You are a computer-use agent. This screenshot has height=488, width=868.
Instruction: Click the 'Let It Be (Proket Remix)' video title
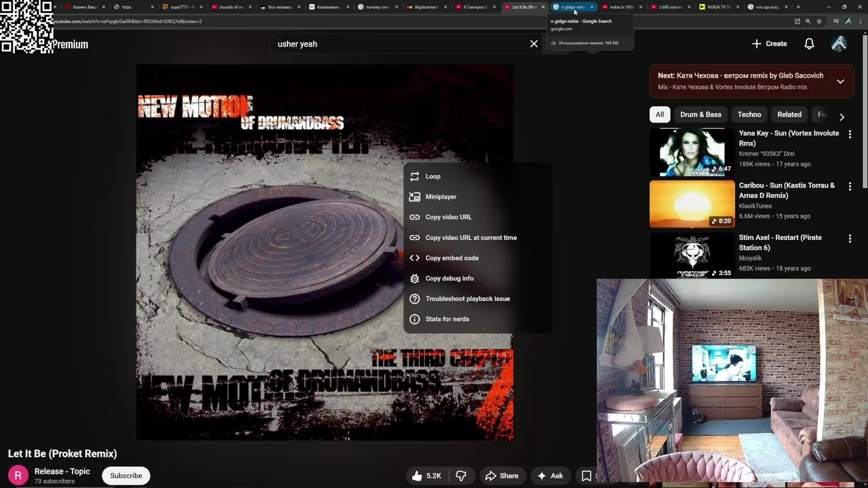coord(62,453)
